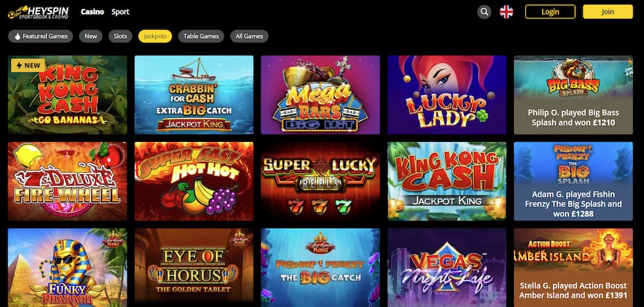Show Table Games category

(x=201, y=36)
